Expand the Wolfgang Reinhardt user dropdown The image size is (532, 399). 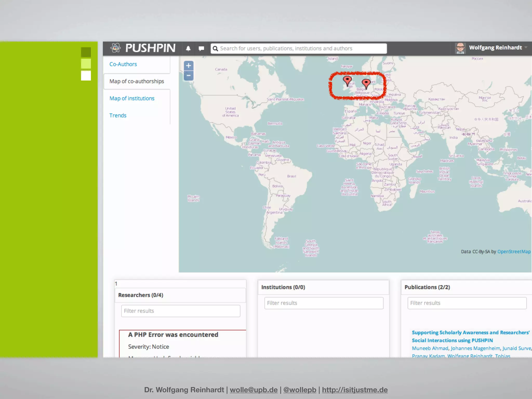tap(526, 48)
